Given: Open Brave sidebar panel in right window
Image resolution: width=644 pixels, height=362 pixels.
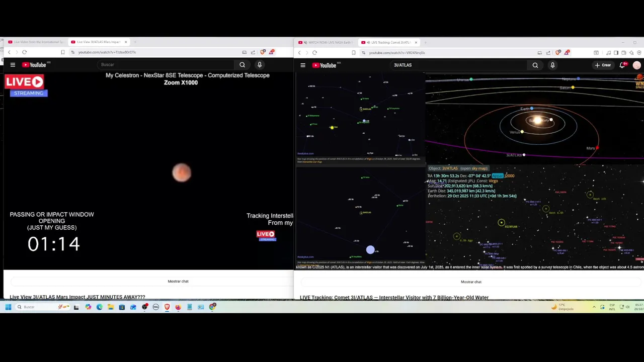Looking at the screenshot, I should [616, 53].
